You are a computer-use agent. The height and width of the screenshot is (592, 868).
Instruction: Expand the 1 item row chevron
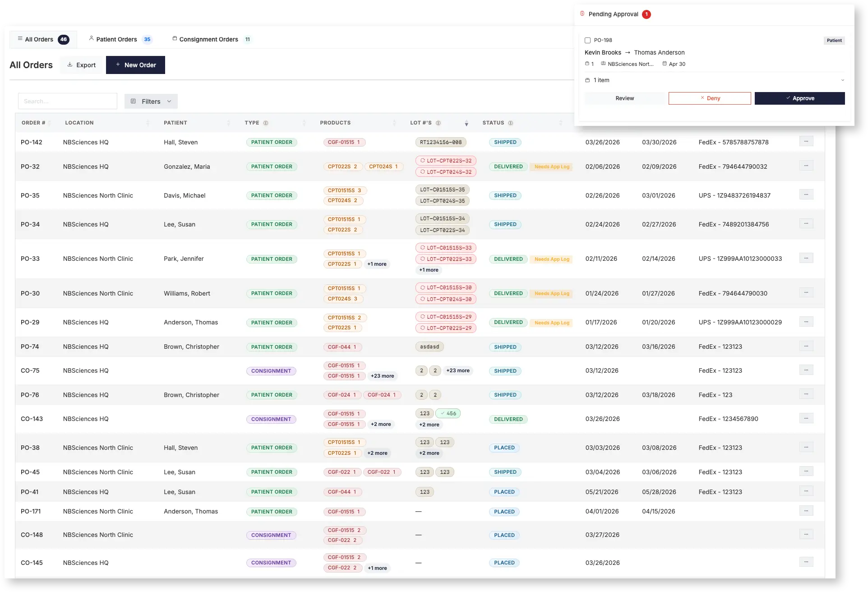point(842,80)
